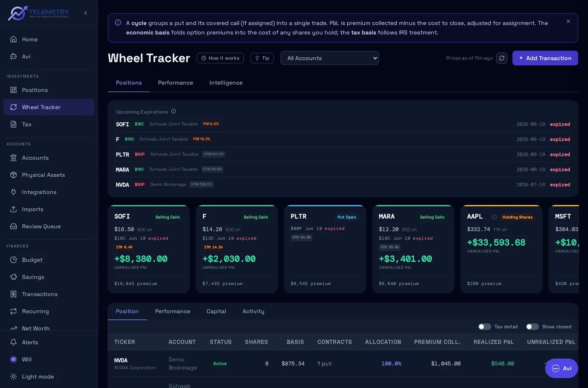Open the floating Avi chat button
The width and height of the screenshot is (588, 388).
(x=561, y=368)
